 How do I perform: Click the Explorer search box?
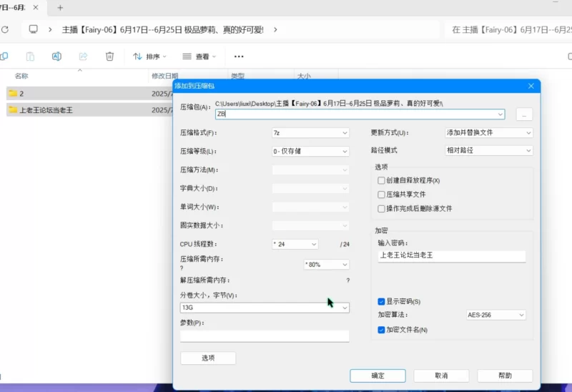[x=508, y=29]
